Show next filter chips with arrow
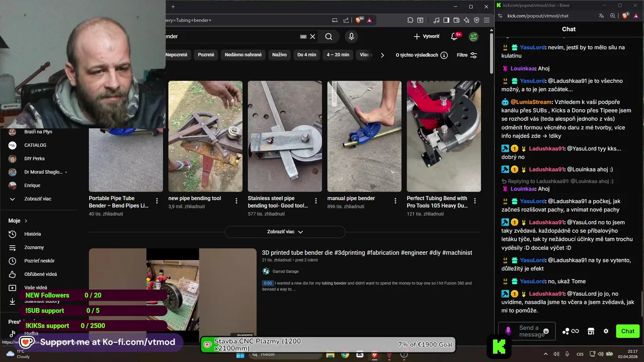Image resolution: width=644 pixels, height=362 pixels. point(382,55)
